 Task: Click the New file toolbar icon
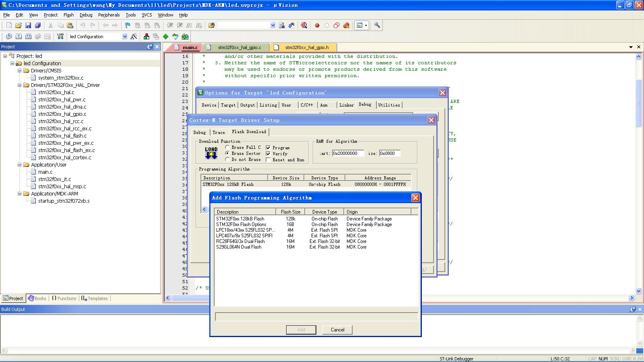click(x=9, y=25)
